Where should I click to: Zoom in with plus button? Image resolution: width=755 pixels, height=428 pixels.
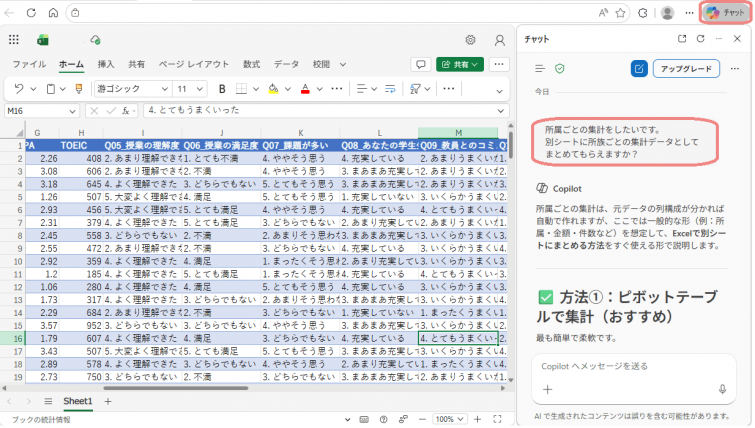click(478, 420)
